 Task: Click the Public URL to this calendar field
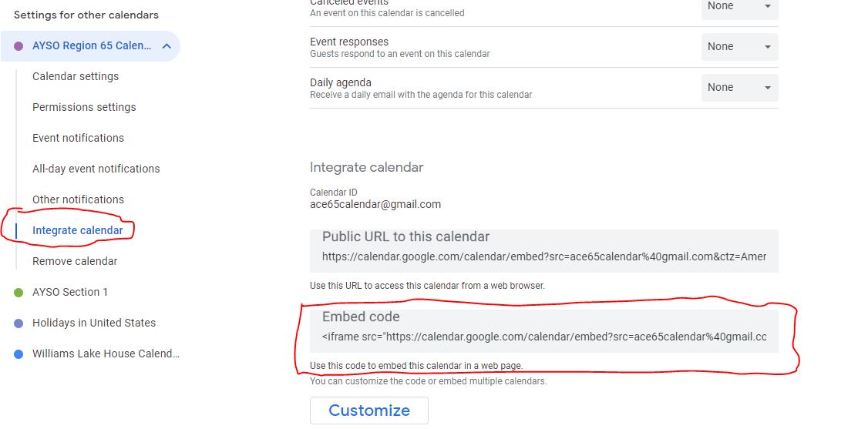[543, 256]
